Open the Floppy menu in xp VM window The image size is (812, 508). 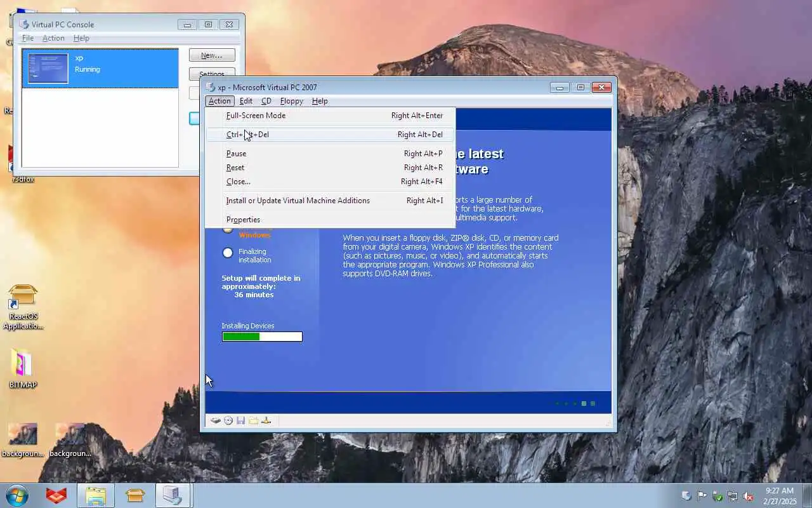[x=292, y=101]
